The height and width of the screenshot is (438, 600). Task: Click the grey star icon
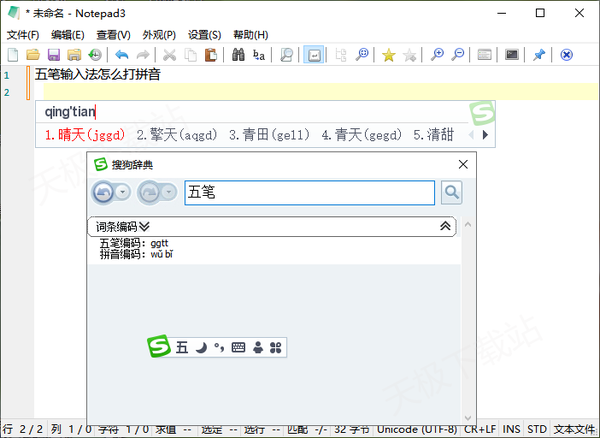pyautogui.click(x=409, y=55)
